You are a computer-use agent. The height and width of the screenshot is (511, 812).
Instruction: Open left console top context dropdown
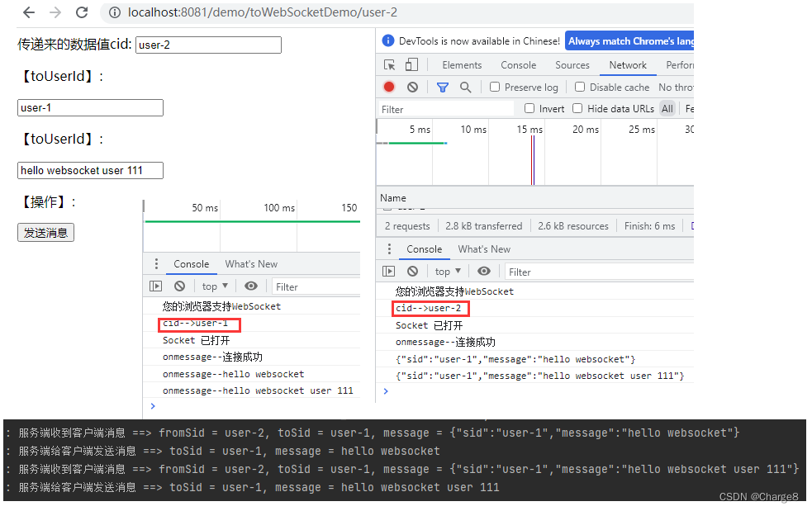(215, 286)
